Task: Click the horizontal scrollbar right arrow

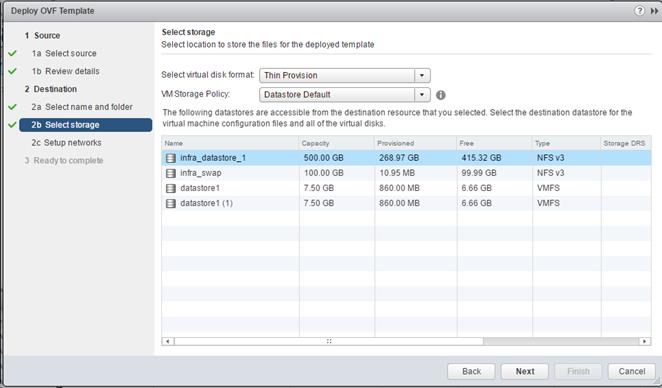Action: (645, 341)
